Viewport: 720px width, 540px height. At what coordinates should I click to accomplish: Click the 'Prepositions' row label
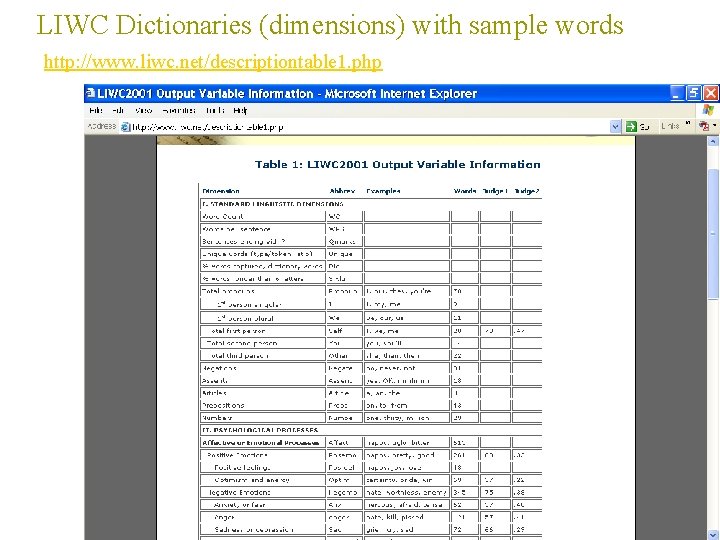[223, 405]
